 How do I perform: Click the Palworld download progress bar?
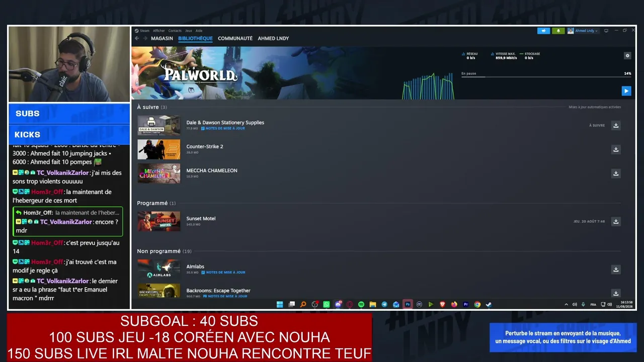(x=546, y=77)
